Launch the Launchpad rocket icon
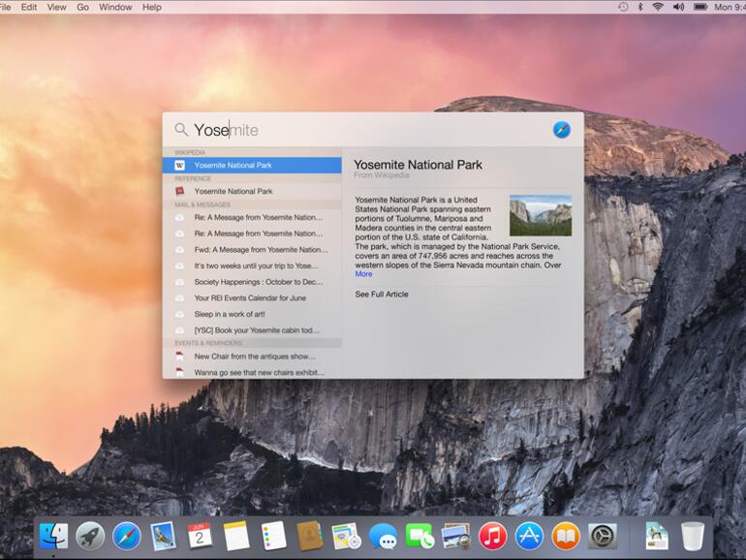The image size is (746, 560). click(90, 536)
